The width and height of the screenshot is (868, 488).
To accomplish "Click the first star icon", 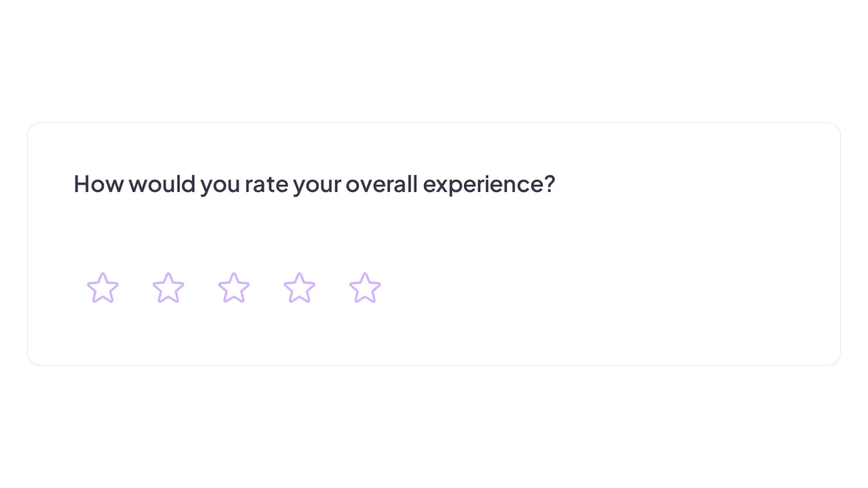I will click(103, 288).
